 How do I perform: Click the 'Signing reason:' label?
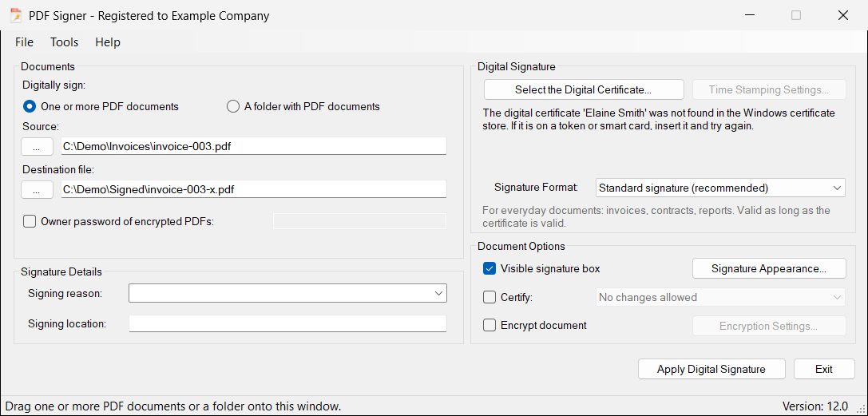(x=65, y=293)
